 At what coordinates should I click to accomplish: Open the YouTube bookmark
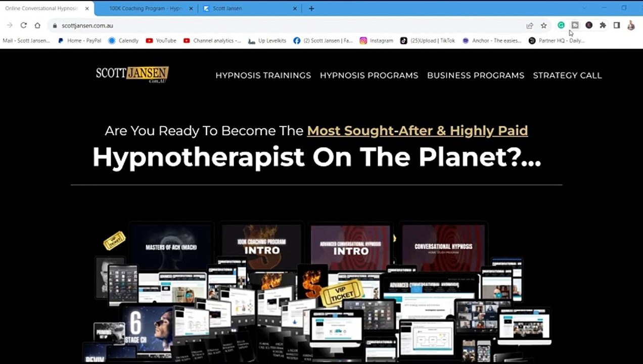[x=161, y=40]
